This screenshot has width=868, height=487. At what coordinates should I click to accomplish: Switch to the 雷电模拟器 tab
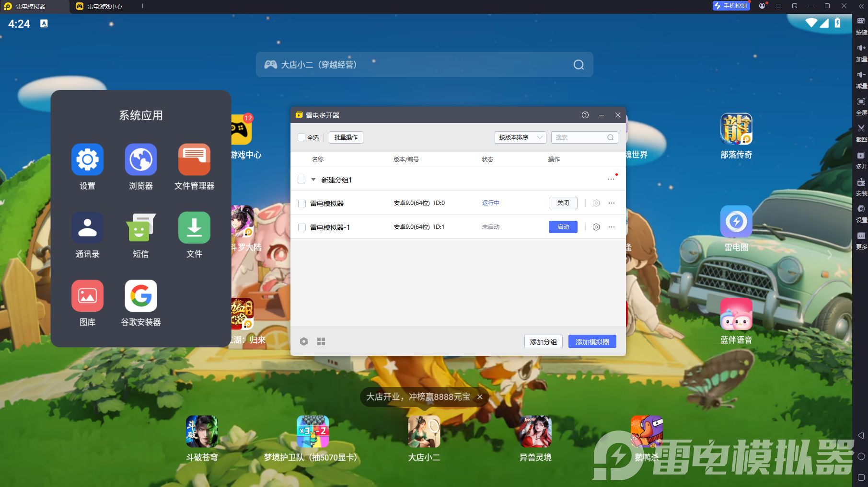pos(35,7)
